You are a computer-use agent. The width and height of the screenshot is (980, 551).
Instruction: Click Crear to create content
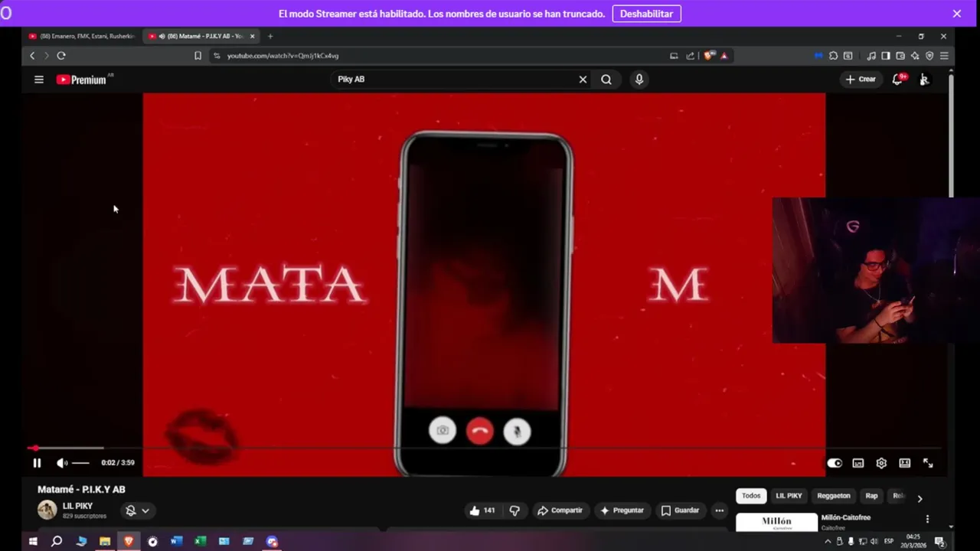click(x=861, y=80)
